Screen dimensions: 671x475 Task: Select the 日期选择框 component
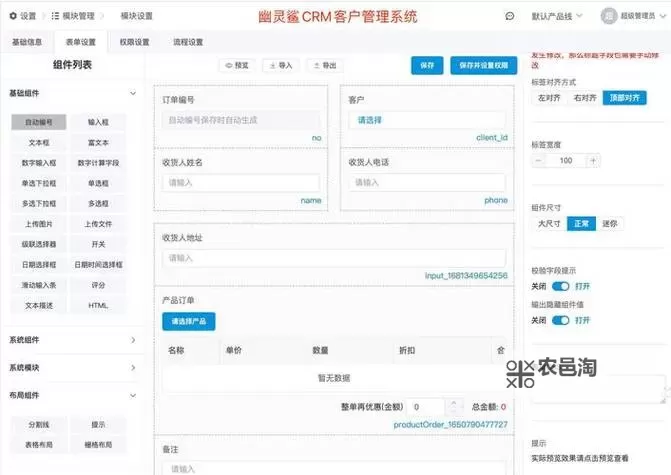click(39, 265)
